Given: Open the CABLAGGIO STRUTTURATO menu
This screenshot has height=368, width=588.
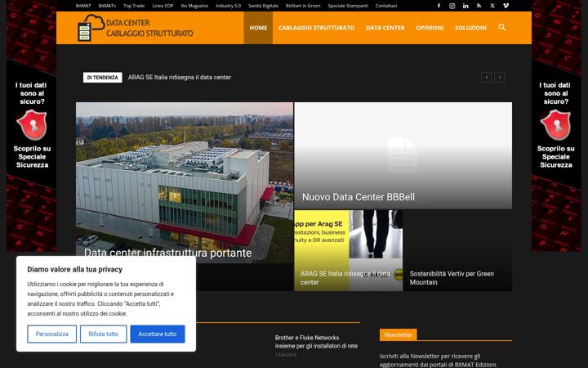Looking at the screenshot, I should [x=316, y=28].
